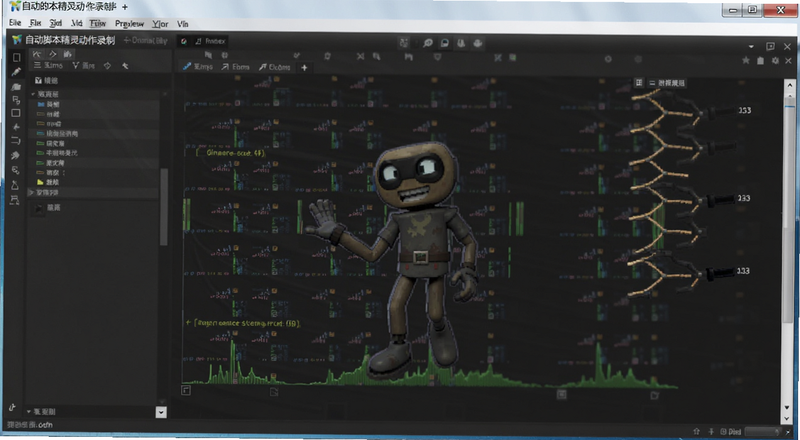This screenshot has height=440, width=800.
Task: Click the magnifier speech-bubble icon in top toolbar
Action: pos(428,43)
